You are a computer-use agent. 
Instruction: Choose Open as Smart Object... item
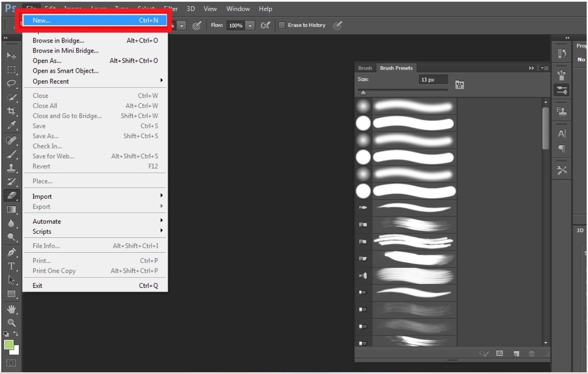point(96,70)
